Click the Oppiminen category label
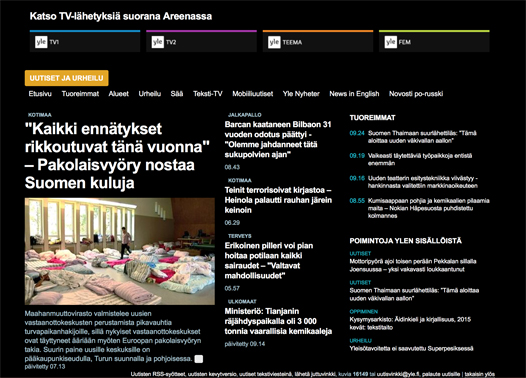Image resolution: width=526 pixels, height=378 pixels. (364, 312)
